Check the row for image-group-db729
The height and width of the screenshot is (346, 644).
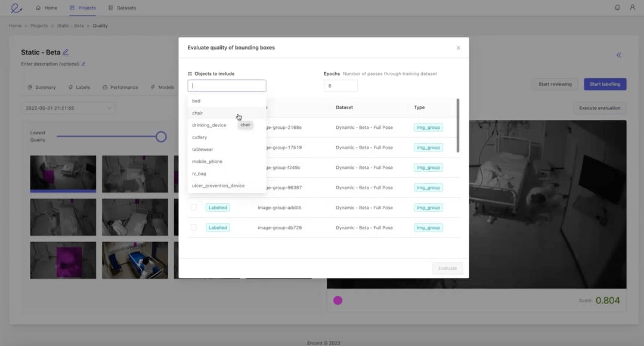193,227
